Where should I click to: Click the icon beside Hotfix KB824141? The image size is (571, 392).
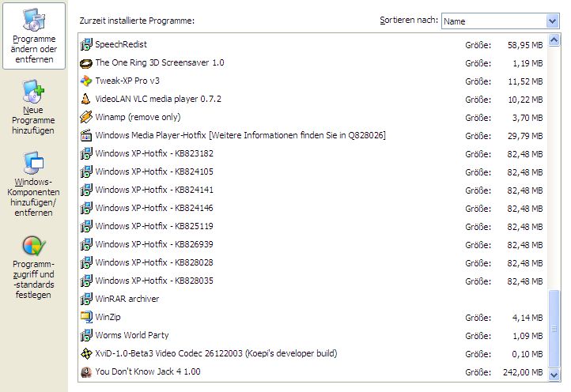tap(86, 190)
